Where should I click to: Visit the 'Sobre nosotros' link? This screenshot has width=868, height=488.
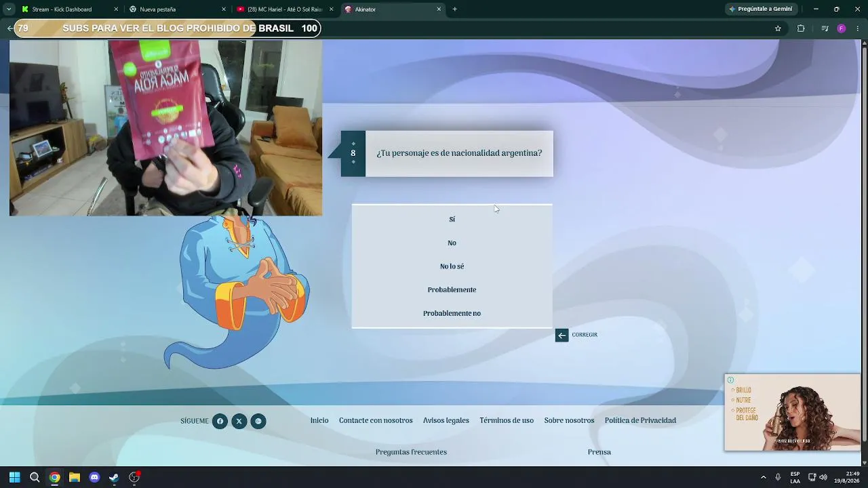point(569,420)
